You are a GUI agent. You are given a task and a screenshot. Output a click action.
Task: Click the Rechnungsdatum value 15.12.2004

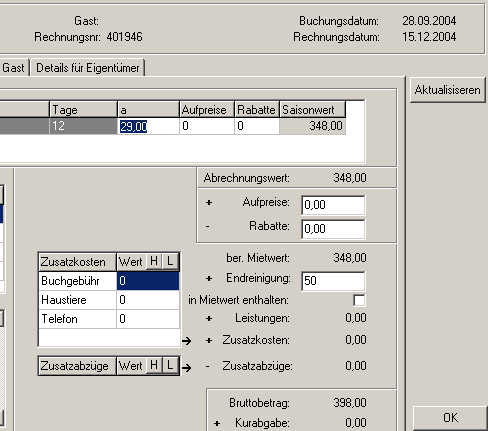(x=429, y=37)
